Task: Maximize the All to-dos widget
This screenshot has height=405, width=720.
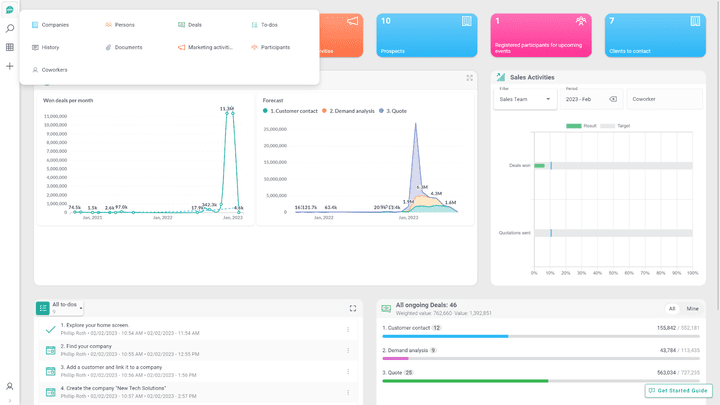Action: click(x=353, y=308)
